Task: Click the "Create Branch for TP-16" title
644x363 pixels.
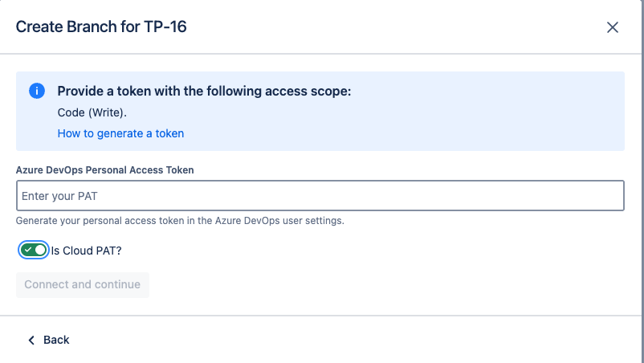Action: coord(101,27)
